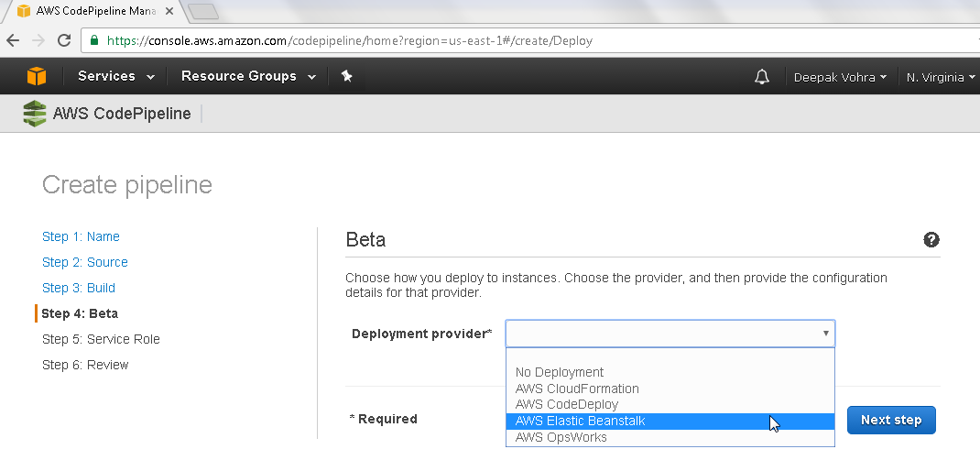Click the pin shortcuts icon
Viewport: 980px width, 471px height.
pos(347,76)
